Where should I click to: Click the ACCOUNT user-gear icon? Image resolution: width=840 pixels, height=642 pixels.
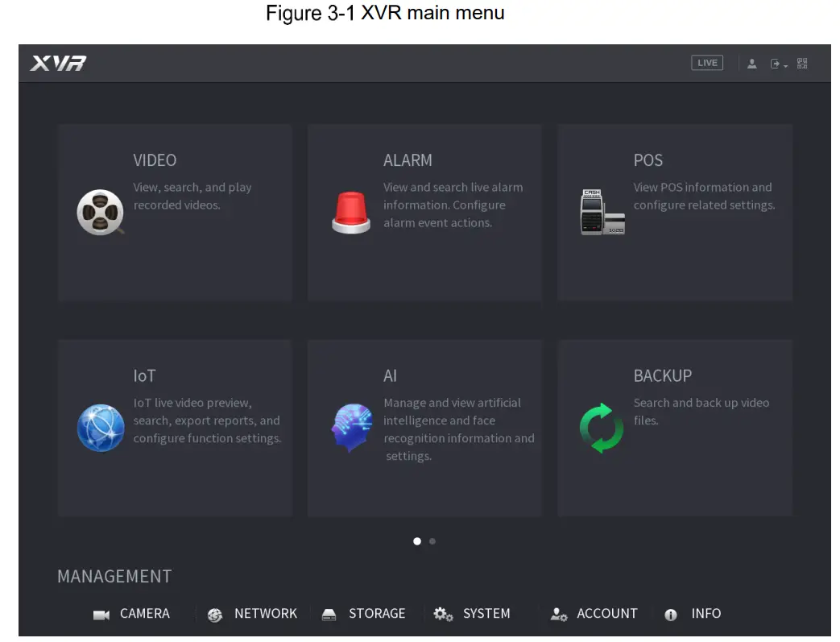[x=559, y=615]
